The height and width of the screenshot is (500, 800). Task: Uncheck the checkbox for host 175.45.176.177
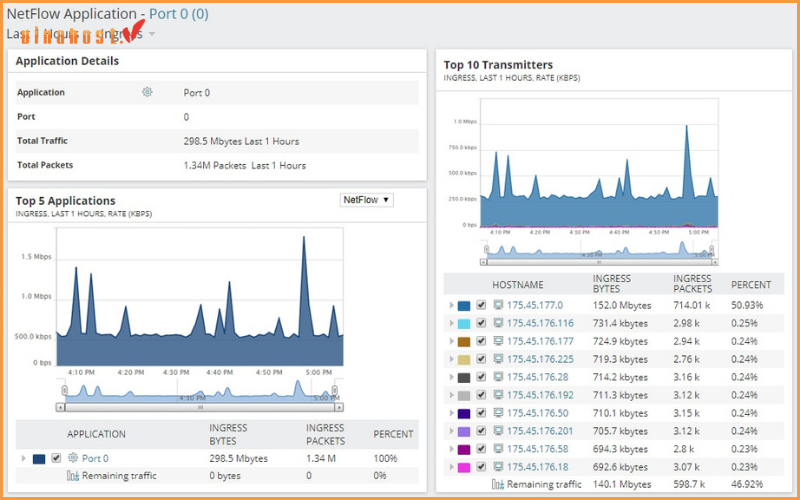481,341
